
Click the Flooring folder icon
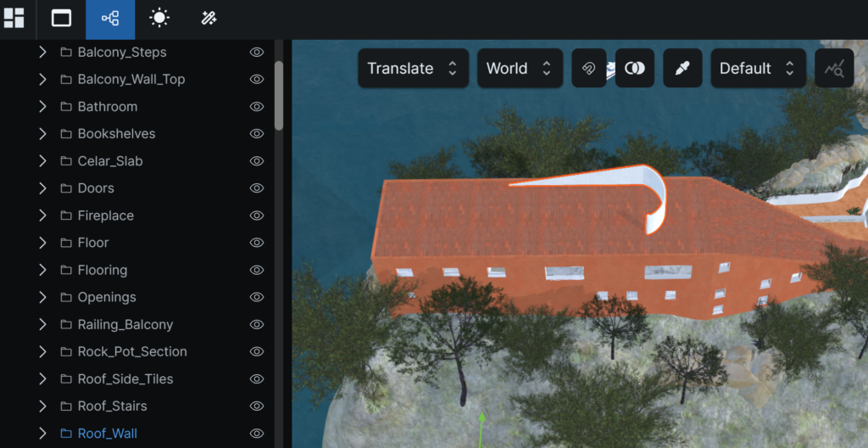coord(66,270)
